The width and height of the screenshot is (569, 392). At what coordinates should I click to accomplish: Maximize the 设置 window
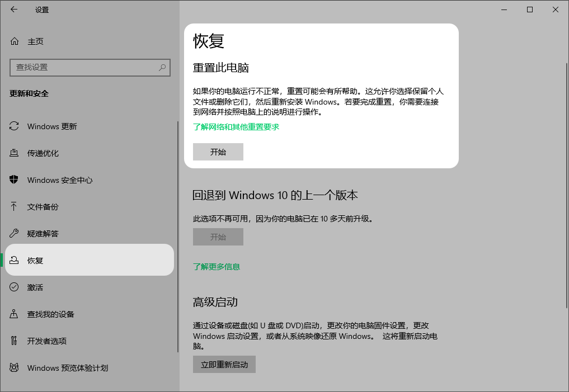click(530, 10)
